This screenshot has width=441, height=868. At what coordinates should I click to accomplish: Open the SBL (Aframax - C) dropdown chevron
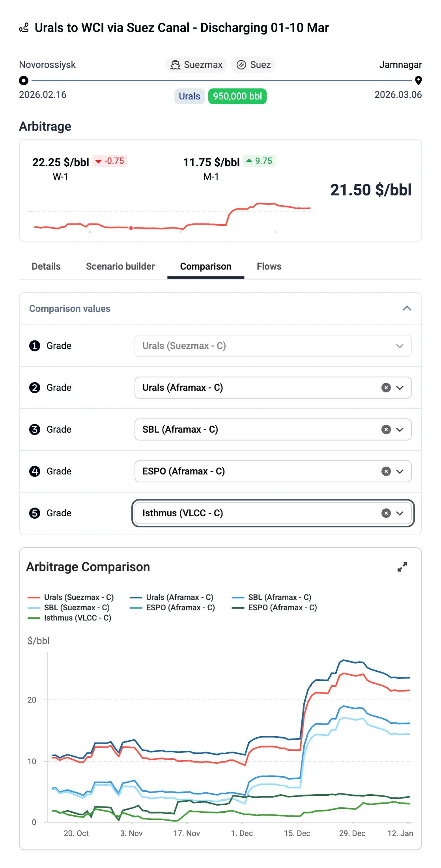pos(400,429)
